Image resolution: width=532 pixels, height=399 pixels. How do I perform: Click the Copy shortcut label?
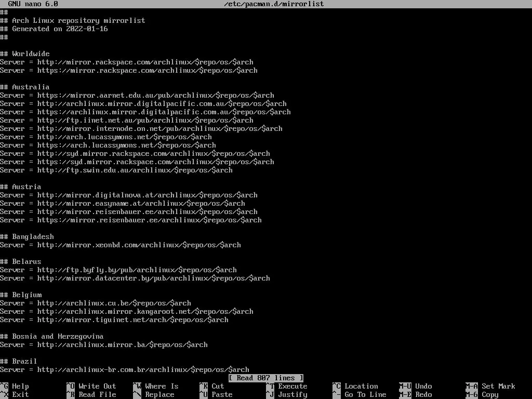[490, 395]
